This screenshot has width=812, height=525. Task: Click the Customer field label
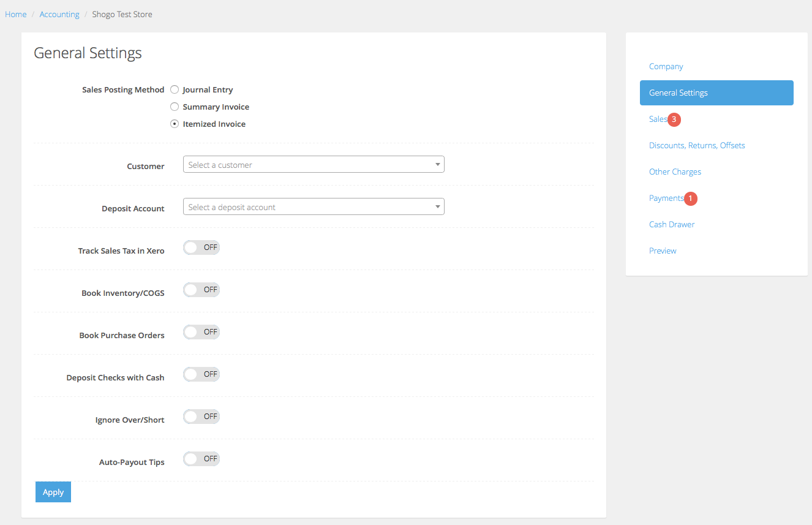[146, 166]
